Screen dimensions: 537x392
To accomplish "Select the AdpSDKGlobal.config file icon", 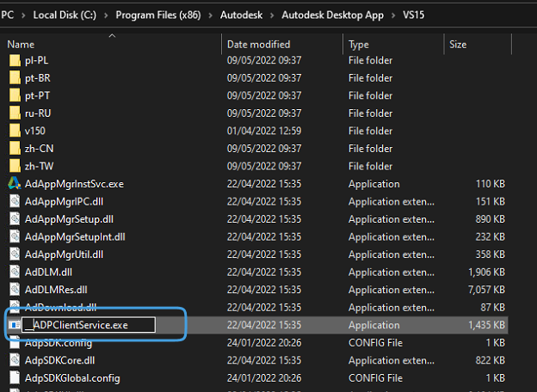I will [x=14, y=377].
